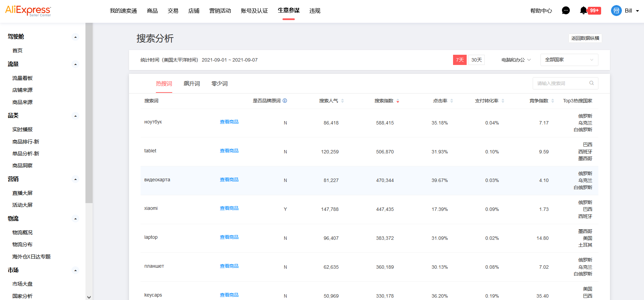Collapse the 流量 sidebar section
The image size is (644, 300).
click(x=76, y=64)
